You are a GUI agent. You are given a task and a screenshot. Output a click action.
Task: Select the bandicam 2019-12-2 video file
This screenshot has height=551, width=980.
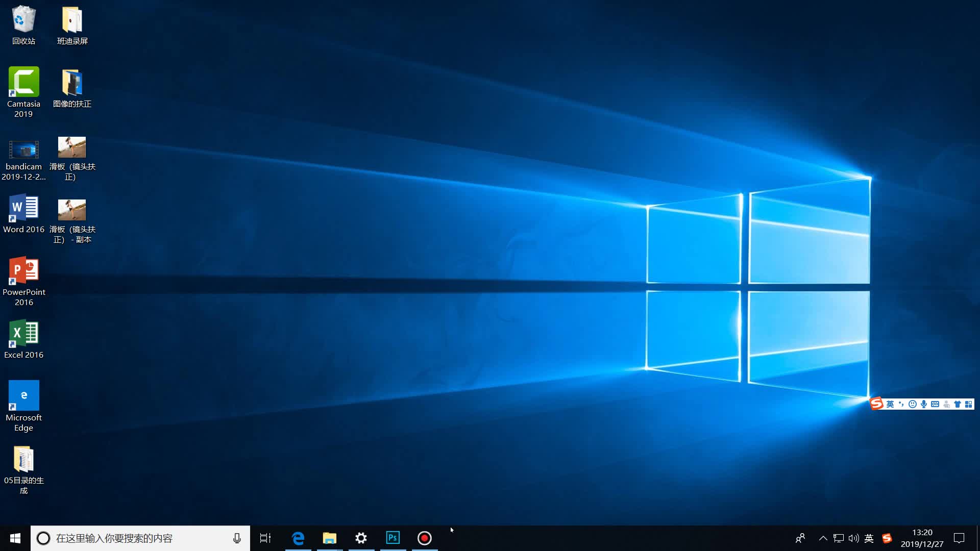tap(23, 160)
